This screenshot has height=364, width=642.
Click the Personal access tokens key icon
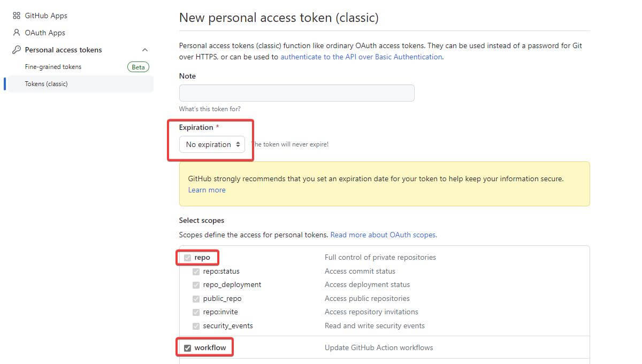[x=17, y=50]
